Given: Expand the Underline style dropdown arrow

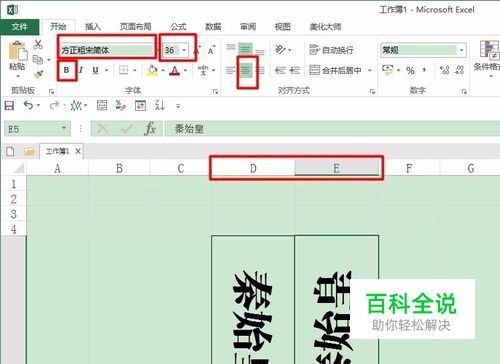Looking at the screenshot, I should click(x=107, y=70).
